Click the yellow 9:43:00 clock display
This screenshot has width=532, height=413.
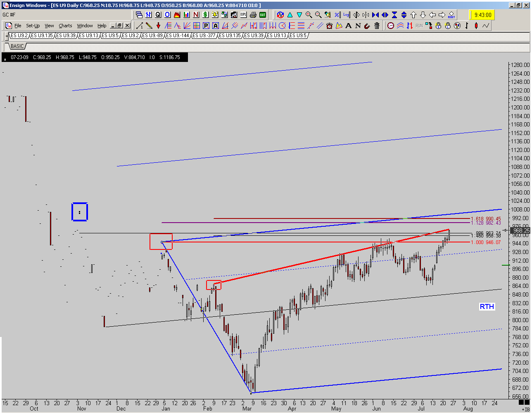(x=482, y=15)
